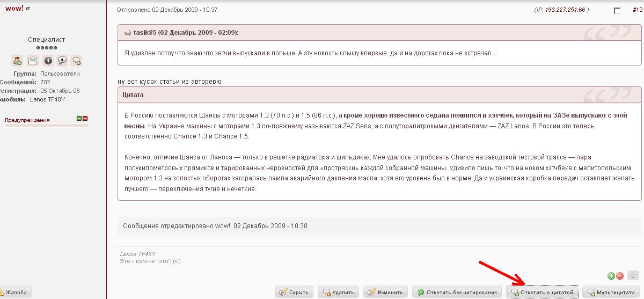The width and height of the screenshot is (644, 299).
Task: Tick the post selection checkbox near #12
Action: pos(617,11)
